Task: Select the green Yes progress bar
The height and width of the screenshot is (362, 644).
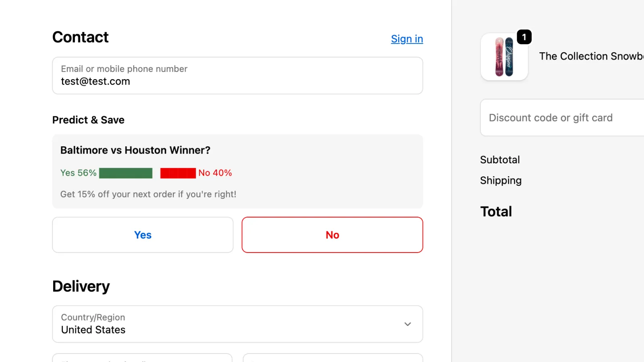Action: pyautogui.click(x=125, y=173)
